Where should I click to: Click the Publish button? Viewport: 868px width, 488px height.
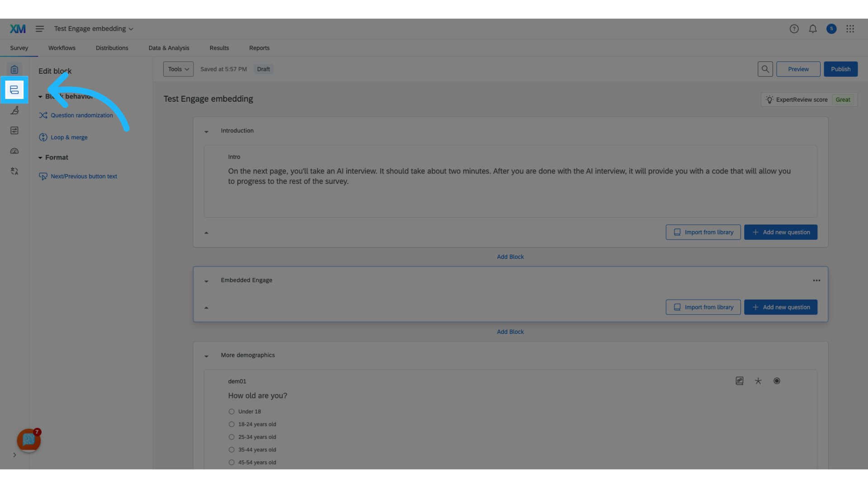(x=840, y=69)
